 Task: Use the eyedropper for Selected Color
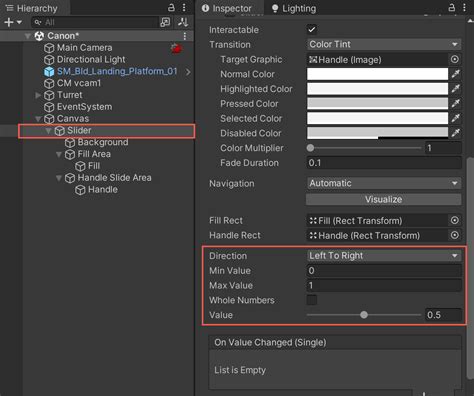click(456, 118)
